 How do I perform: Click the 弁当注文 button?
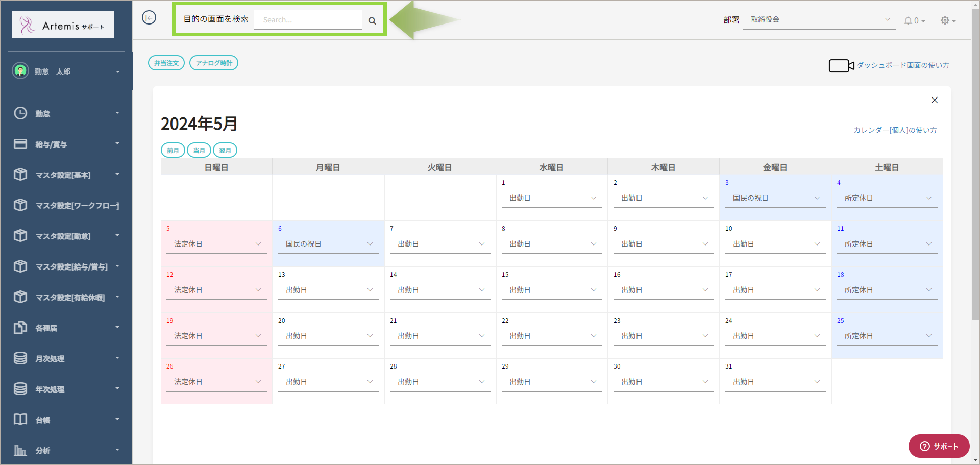tap(166, 63)
